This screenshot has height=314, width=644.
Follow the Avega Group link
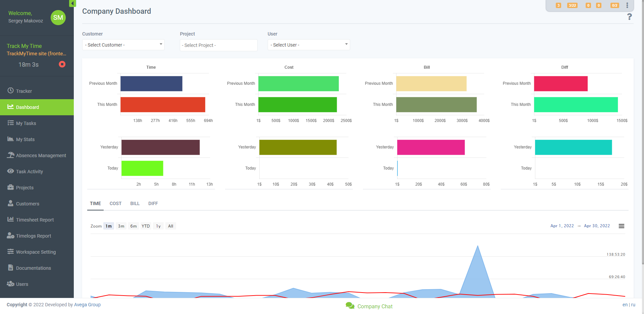pos(87,305)
